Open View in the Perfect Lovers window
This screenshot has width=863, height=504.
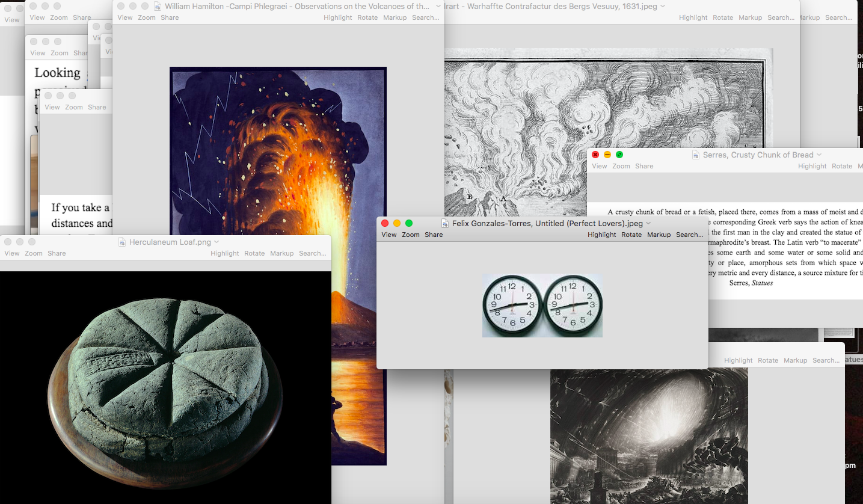389,235
